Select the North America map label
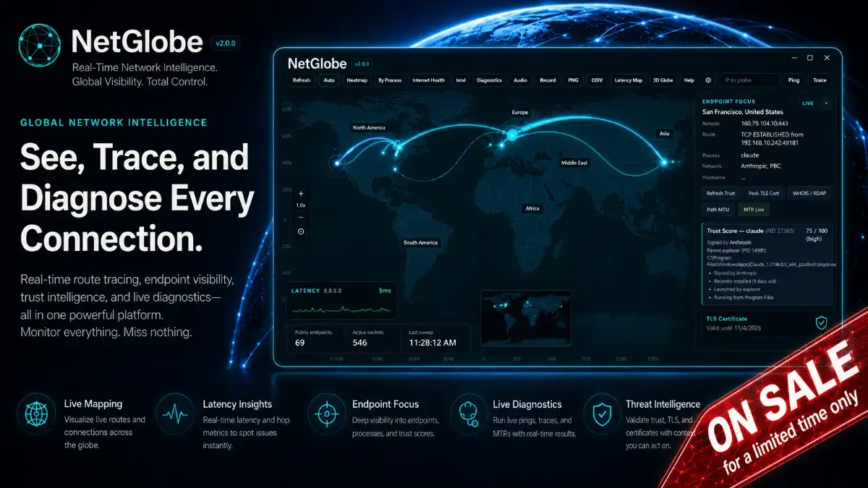This screenshot has height=488, width=868. 369,127
